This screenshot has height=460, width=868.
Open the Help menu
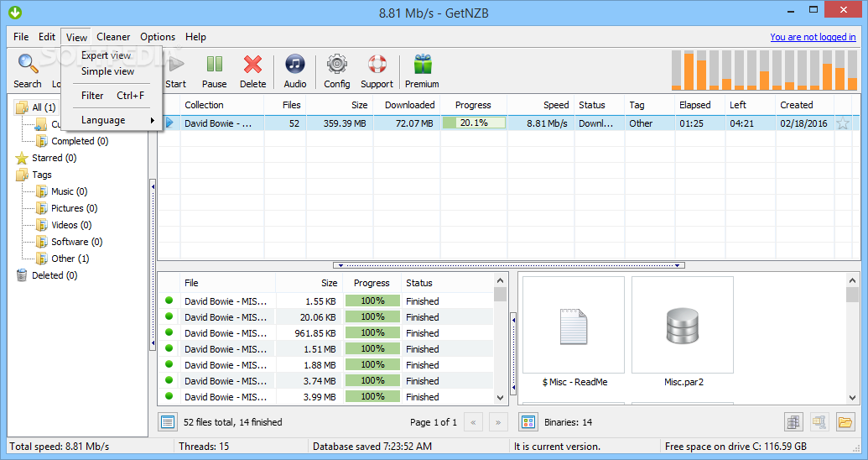point(195,37)
